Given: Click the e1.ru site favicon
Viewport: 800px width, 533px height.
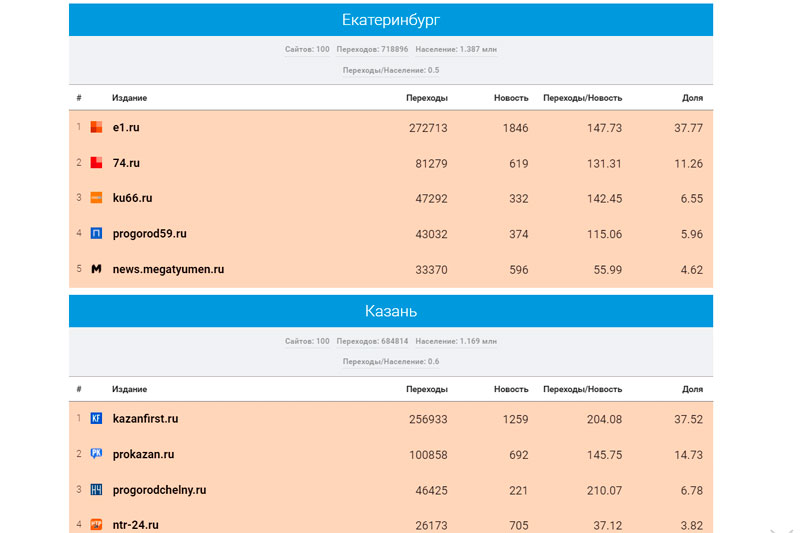Looking at the screenshot, I should coord(96,127).
